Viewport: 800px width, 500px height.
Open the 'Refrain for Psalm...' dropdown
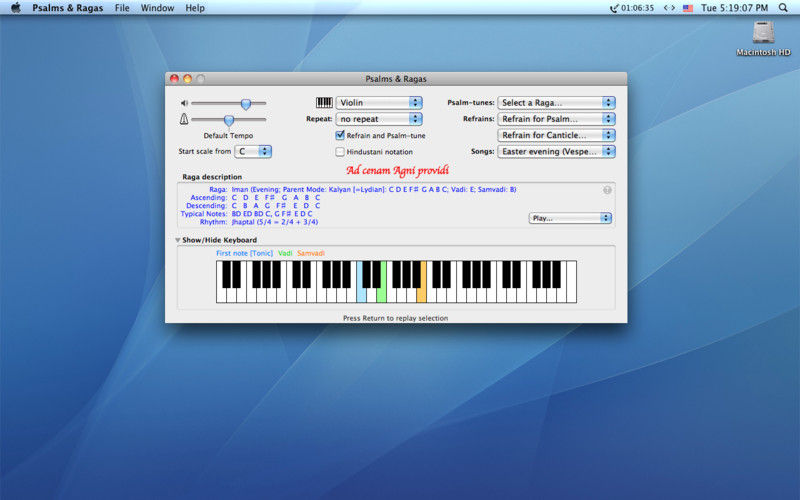(x=557, y=119)
